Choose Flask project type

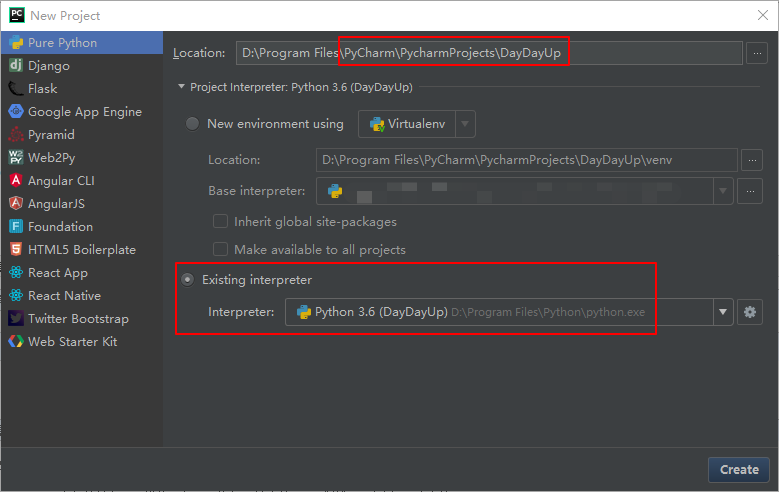(82, 88)
